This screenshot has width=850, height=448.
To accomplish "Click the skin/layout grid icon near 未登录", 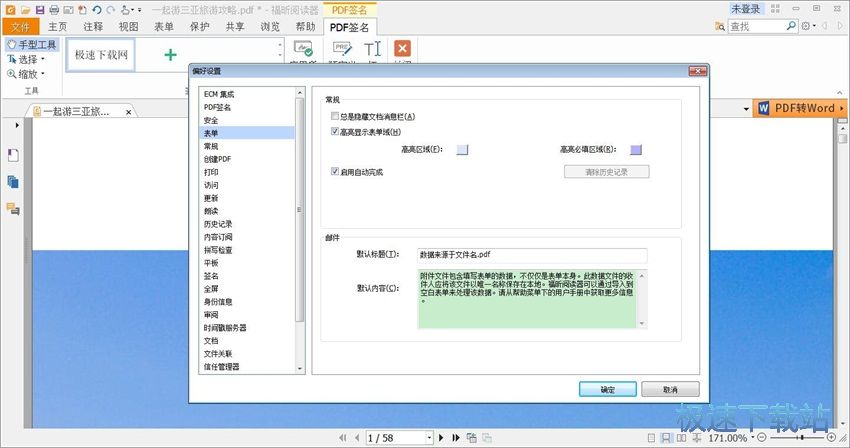I will coord(776,9).
